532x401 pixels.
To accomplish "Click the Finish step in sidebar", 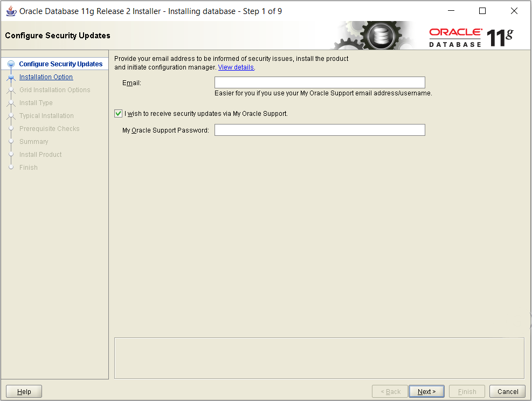I will (x=29, y=167).
